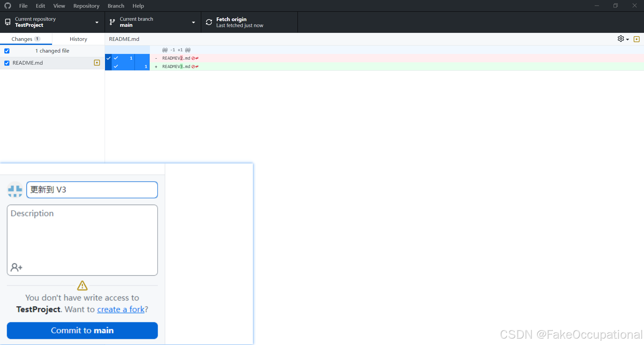This screenshot has height=345, width=644.
Task: Click the diff hunk header @@ -1 +1 @@
Action: [176, 50]
